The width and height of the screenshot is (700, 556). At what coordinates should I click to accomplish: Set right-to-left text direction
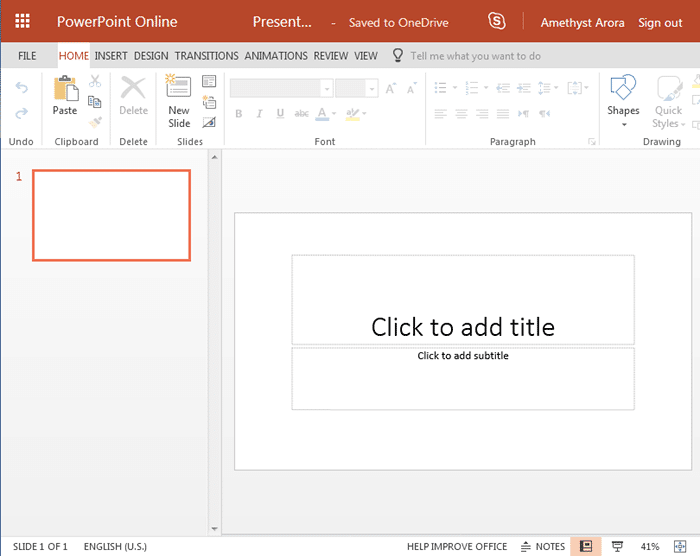click(x=545, y=114)
